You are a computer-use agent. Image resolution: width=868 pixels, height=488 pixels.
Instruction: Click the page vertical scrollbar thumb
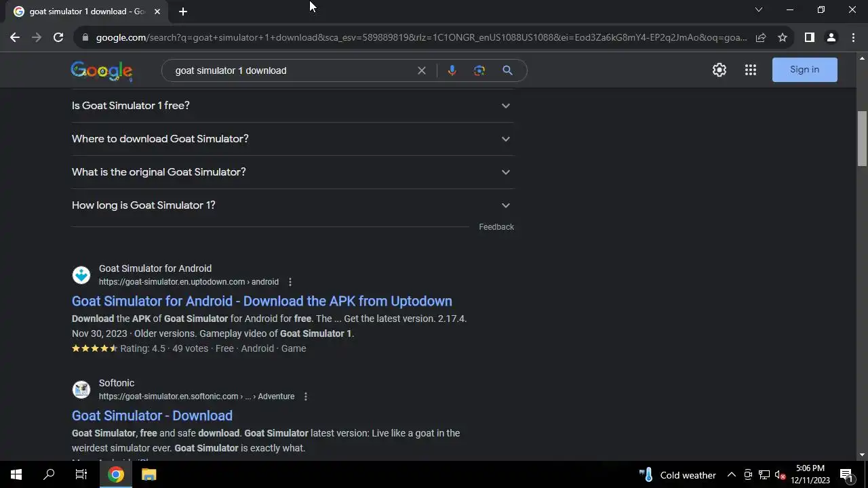[x=862, y=138]
